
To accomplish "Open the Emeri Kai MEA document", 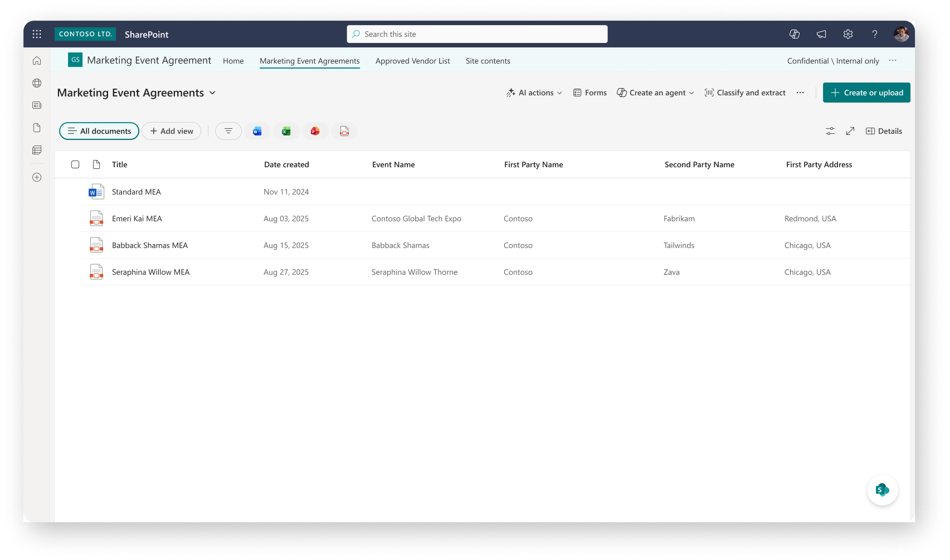I will pyautogui.click(x=137, y=218).
